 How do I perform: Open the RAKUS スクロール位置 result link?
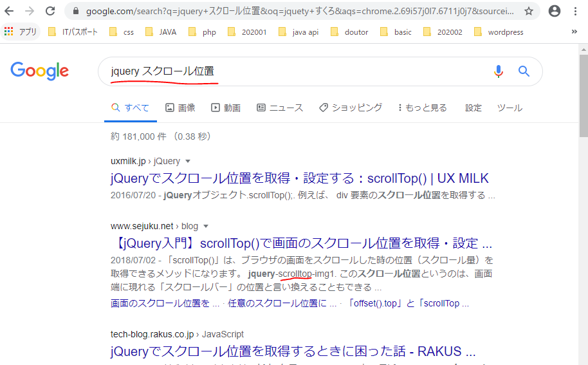pos(293,351)
